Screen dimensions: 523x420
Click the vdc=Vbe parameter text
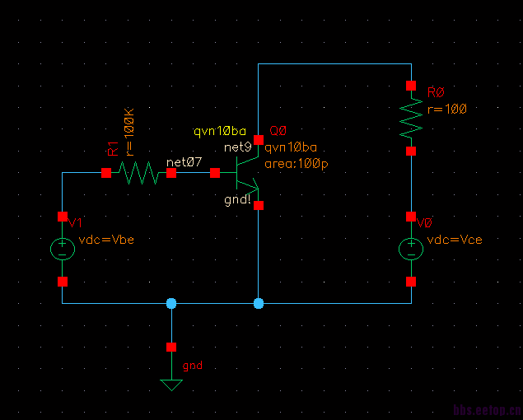coord(106,240)
